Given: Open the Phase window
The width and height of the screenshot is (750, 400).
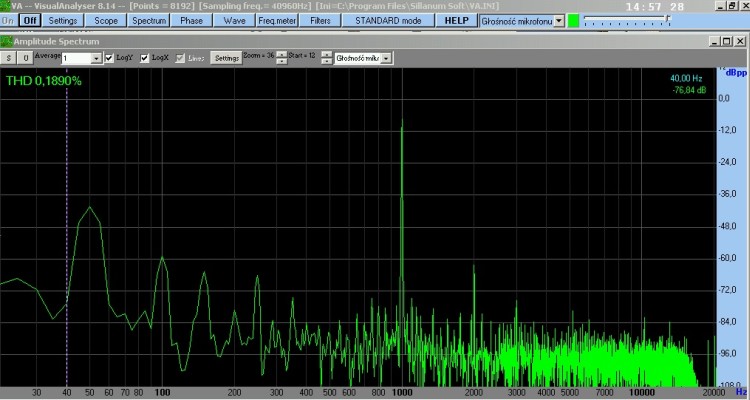Looking at the screenshot, I should point(191,21).
